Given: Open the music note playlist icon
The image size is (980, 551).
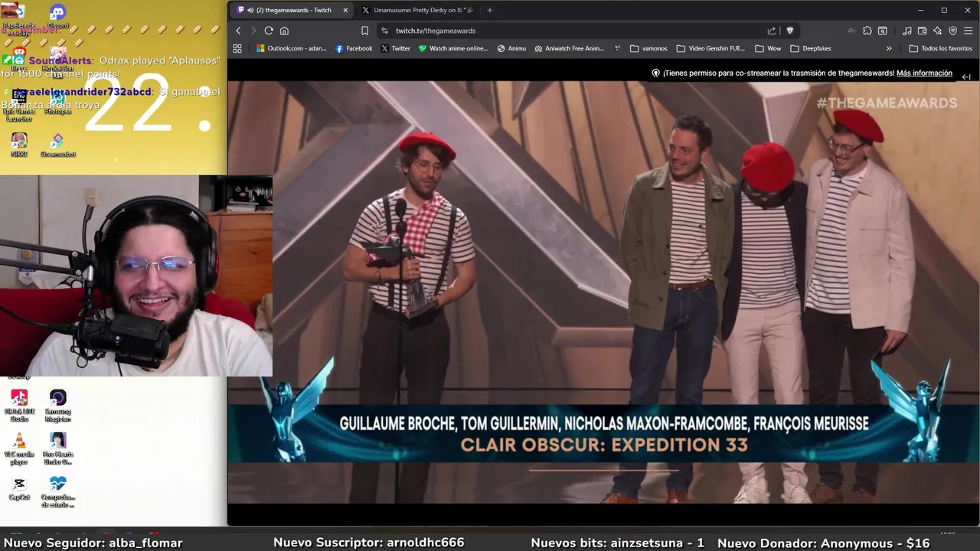Looking at the screenshot, I should (907, 31).
